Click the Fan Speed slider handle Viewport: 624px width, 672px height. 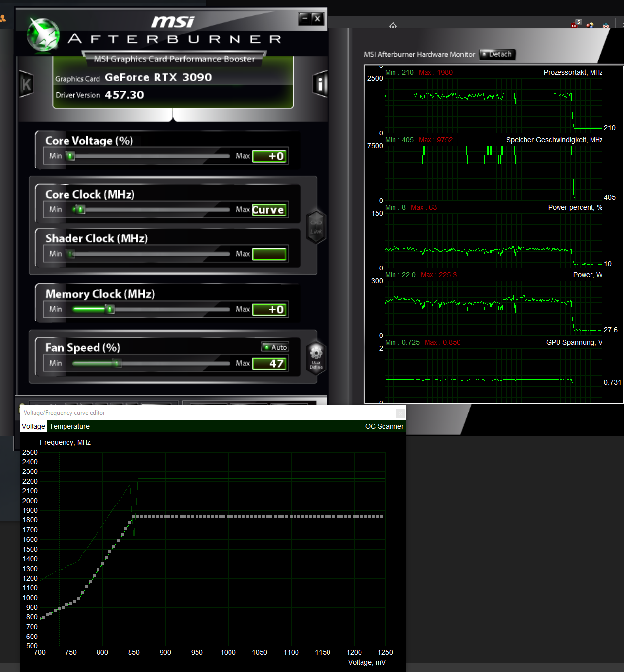point(117,363)
